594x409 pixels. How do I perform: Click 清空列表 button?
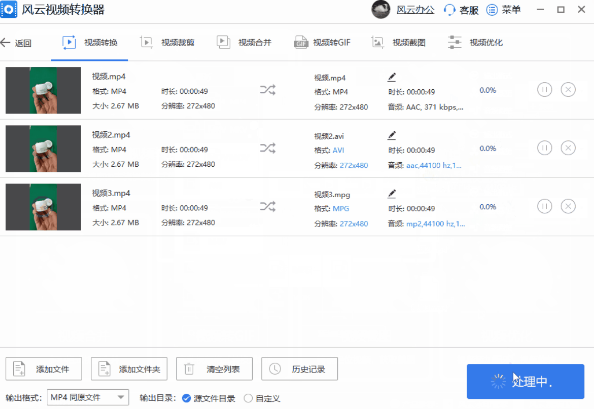214,369
